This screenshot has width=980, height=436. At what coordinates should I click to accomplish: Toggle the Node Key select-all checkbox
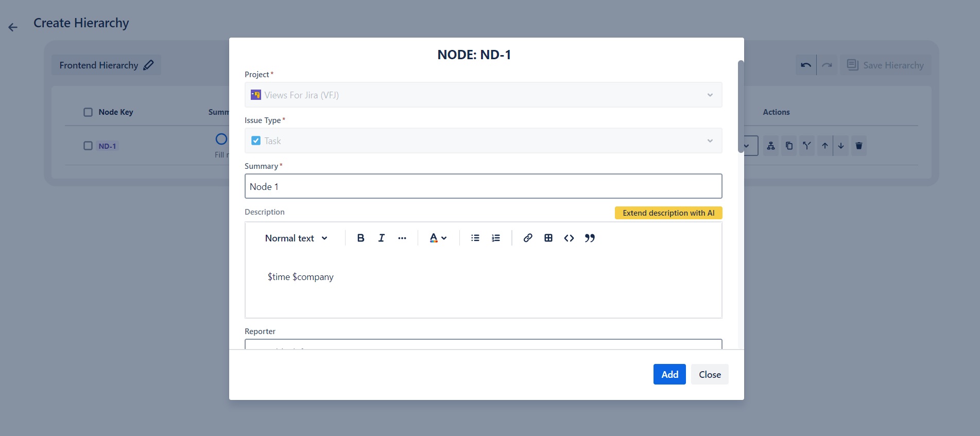tap(88, 112)
